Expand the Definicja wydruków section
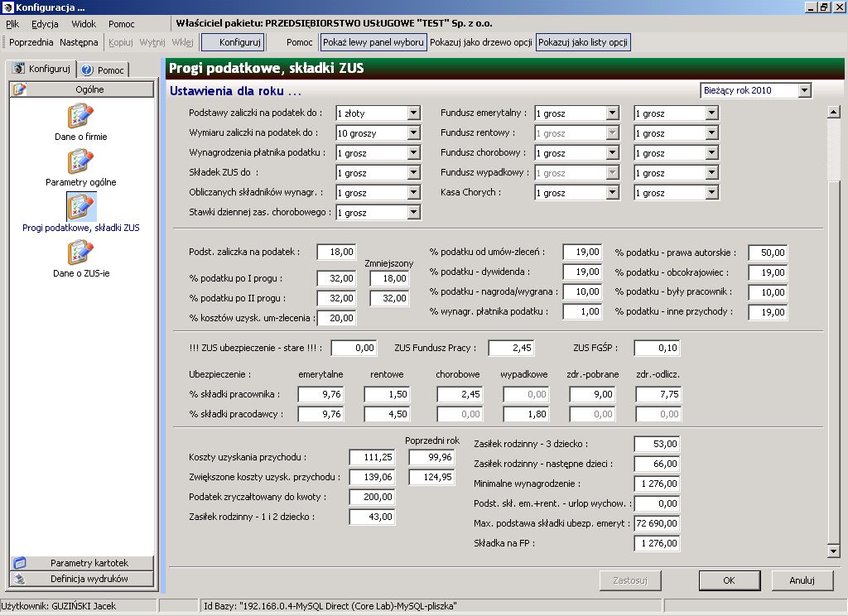848x616 pixels. (x=82, y=579)
